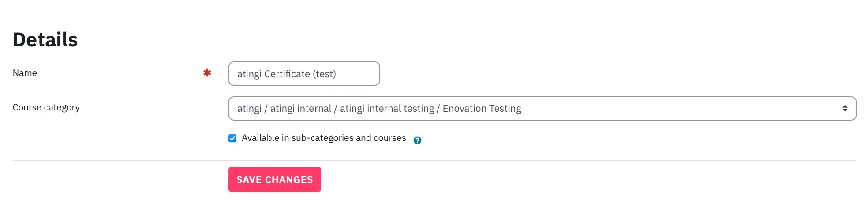
Task: Click into the Name text field
Action: (304, 73)
